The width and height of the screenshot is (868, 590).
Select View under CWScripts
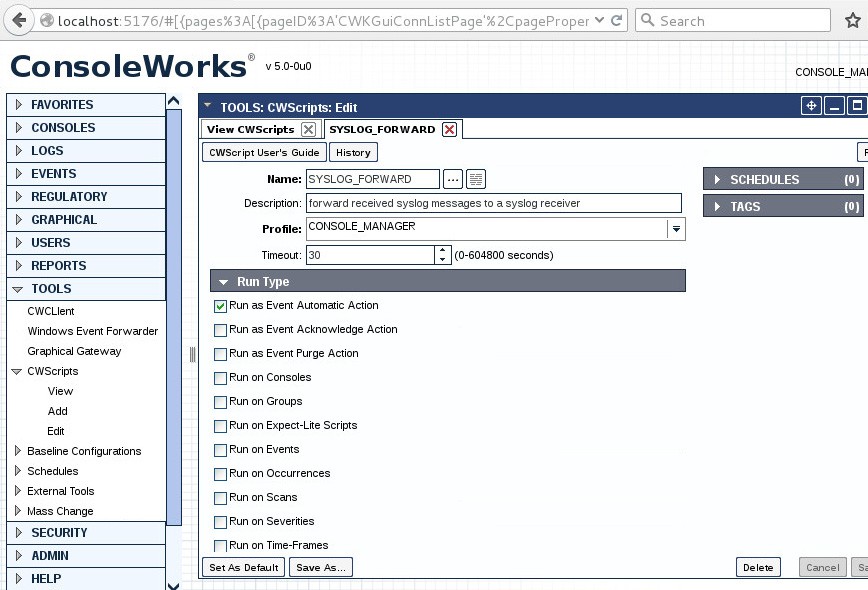[x=60, y=391]
